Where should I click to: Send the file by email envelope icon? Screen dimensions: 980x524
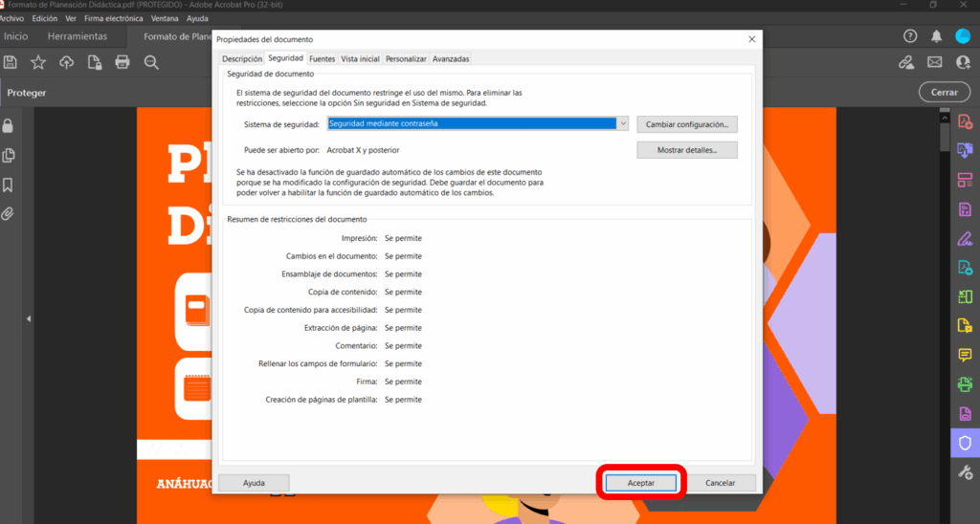click(x=935, y=62)
